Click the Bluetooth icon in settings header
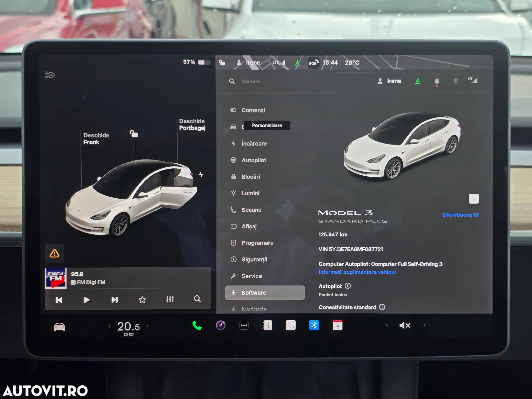 (x=455, y=81)
